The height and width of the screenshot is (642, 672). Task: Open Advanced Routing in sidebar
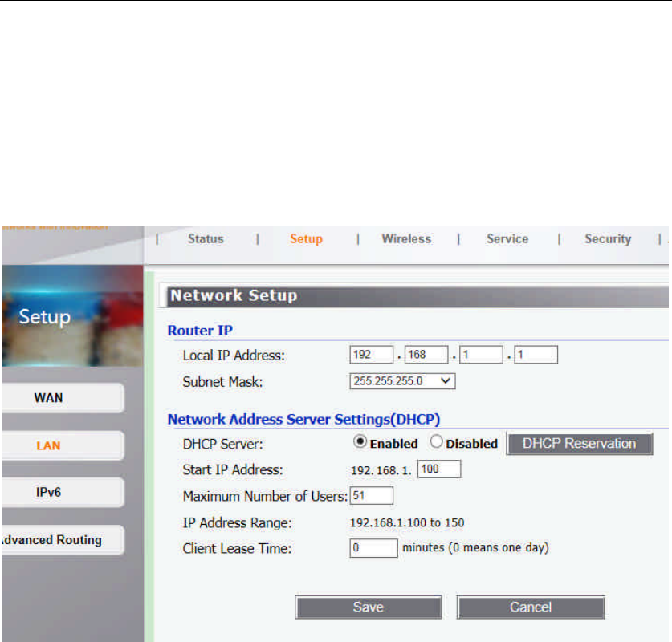(63, 540)
